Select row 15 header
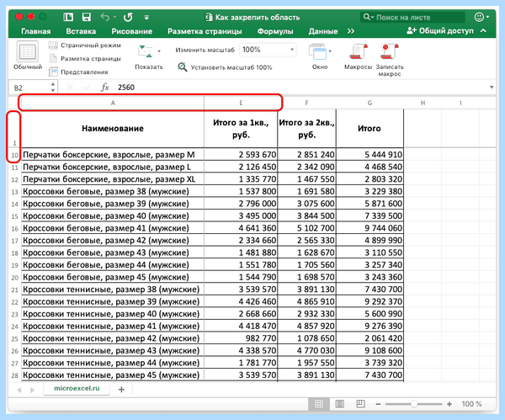 (15, 216)
